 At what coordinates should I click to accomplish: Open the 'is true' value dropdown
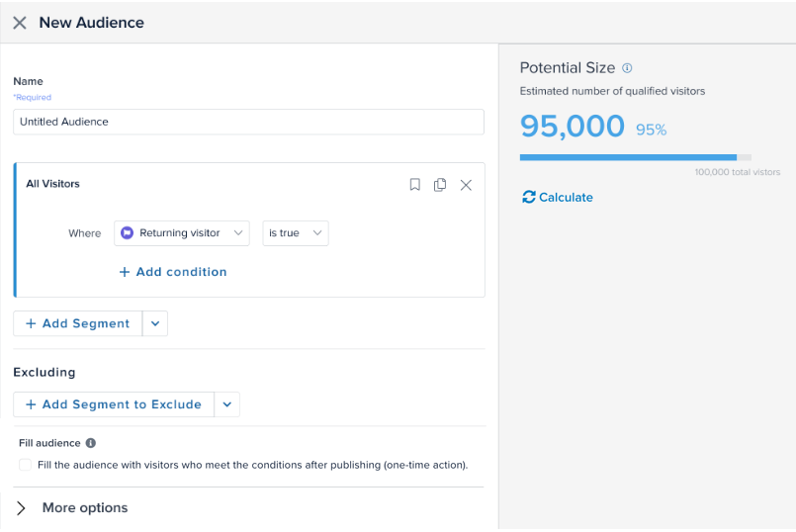pyautogui.click(x=295, y=233)
